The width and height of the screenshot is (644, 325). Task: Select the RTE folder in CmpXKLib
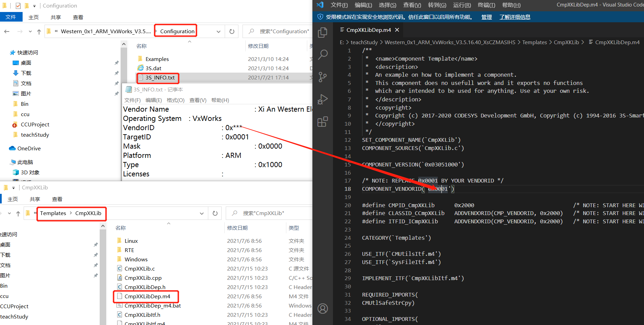click(129, 250)
